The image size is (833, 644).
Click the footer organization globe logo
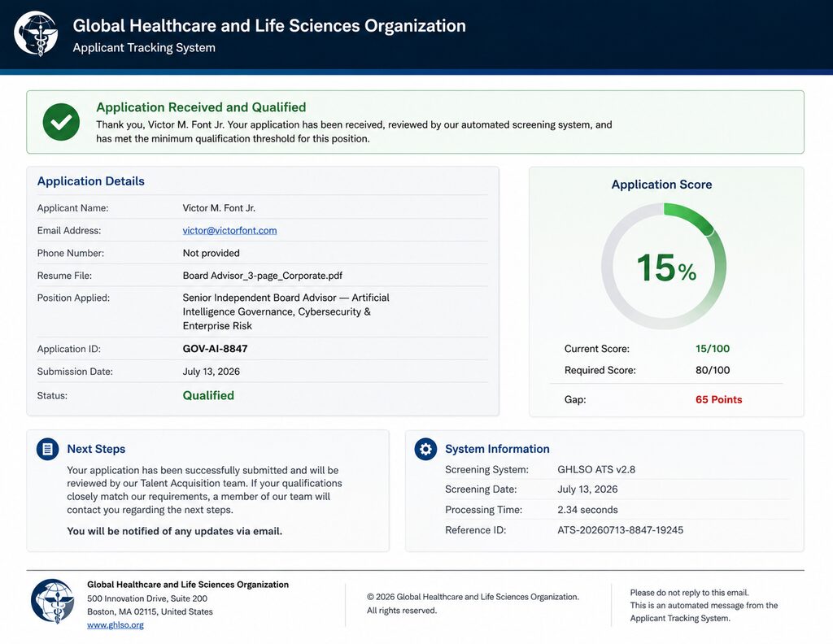[x=53, y=601]
